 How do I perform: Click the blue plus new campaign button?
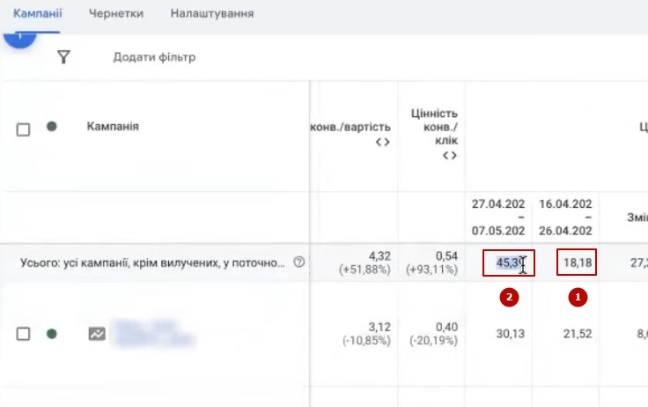point(18,36)
